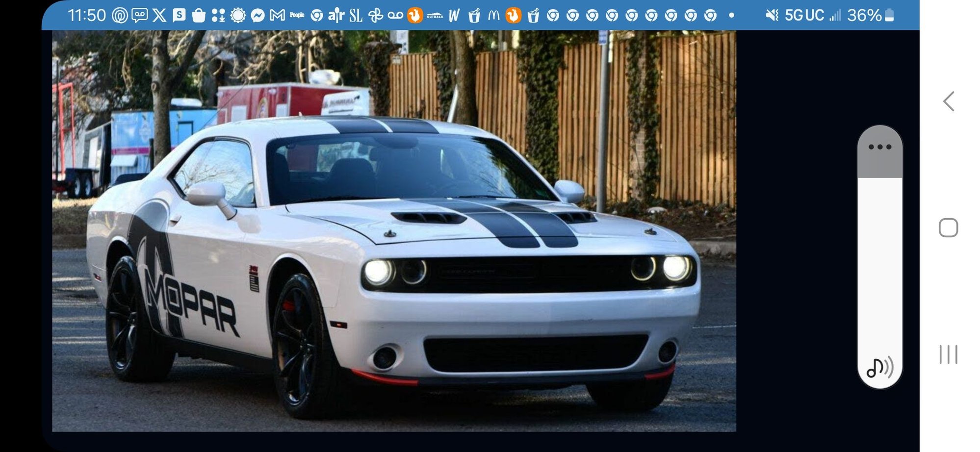Open the shopping bag notification icon

pos(199,16)
